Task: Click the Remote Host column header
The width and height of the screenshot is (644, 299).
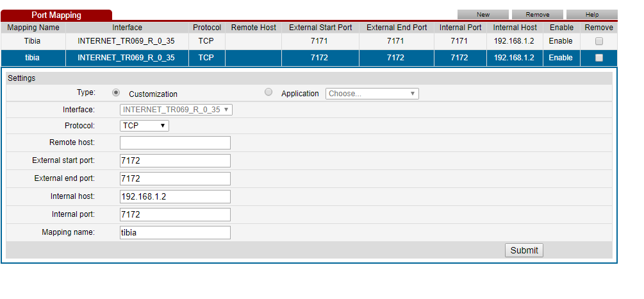Action: click(x=253, y=28)
